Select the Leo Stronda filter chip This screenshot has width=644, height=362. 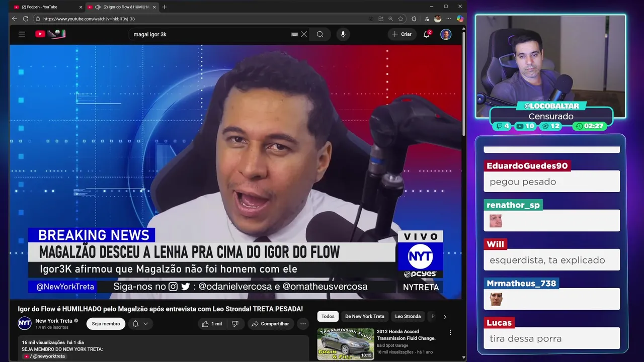pos(408,317)
